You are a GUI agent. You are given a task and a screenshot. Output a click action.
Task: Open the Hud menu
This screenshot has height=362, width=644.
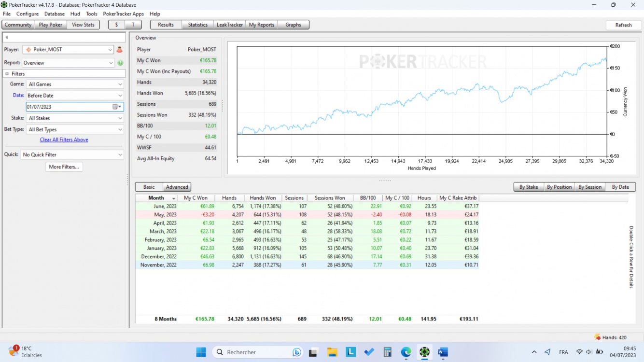click(75, 14)
